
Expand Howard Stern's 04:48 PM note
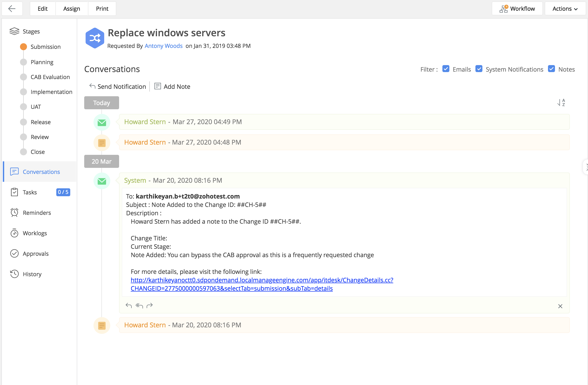point(344,142)
